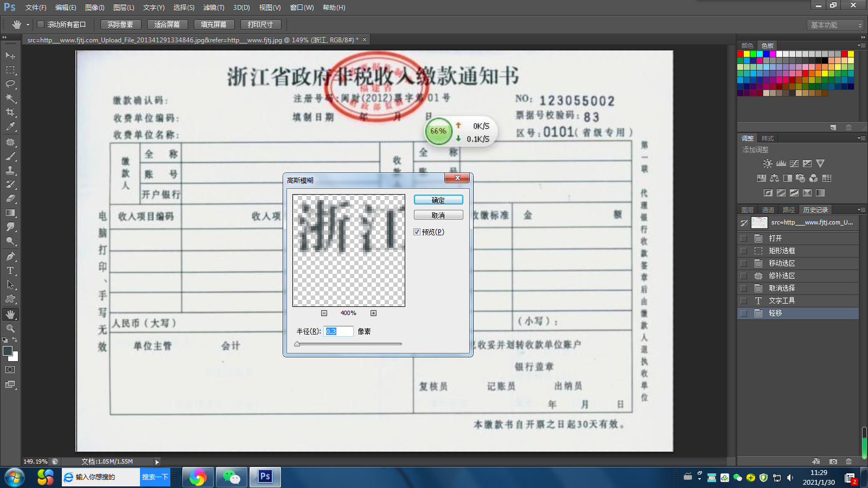Open Adjustments panel flyout menu
868x488 pixels.
click(861, 138)
